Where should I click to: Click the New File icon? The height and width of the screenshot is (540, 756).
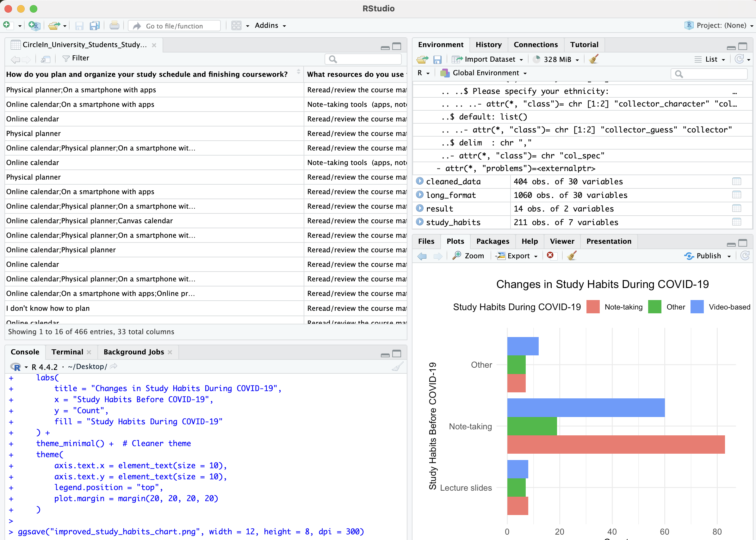click(x=7, y=25)
